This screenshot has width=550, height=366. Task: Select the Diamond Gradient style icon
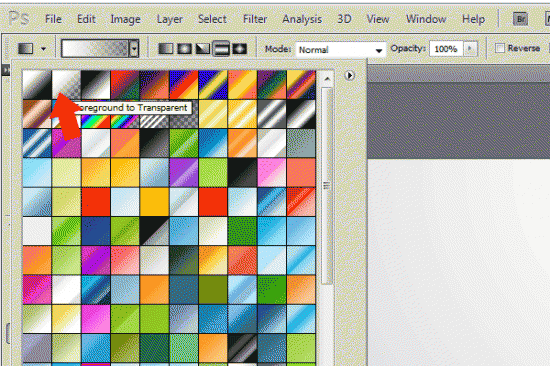click(240, 48)
